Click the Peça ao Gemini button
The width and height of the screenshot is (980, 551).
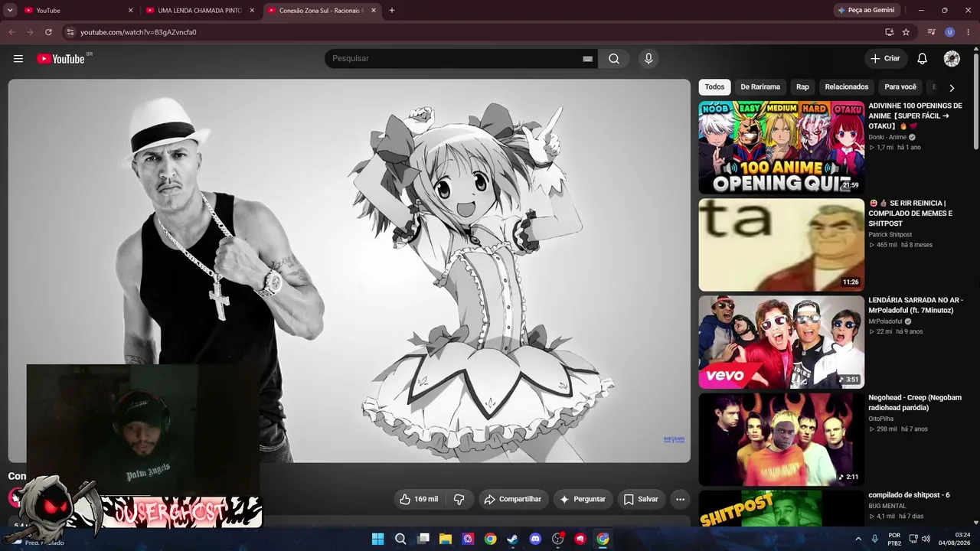[x=867, y=11]
